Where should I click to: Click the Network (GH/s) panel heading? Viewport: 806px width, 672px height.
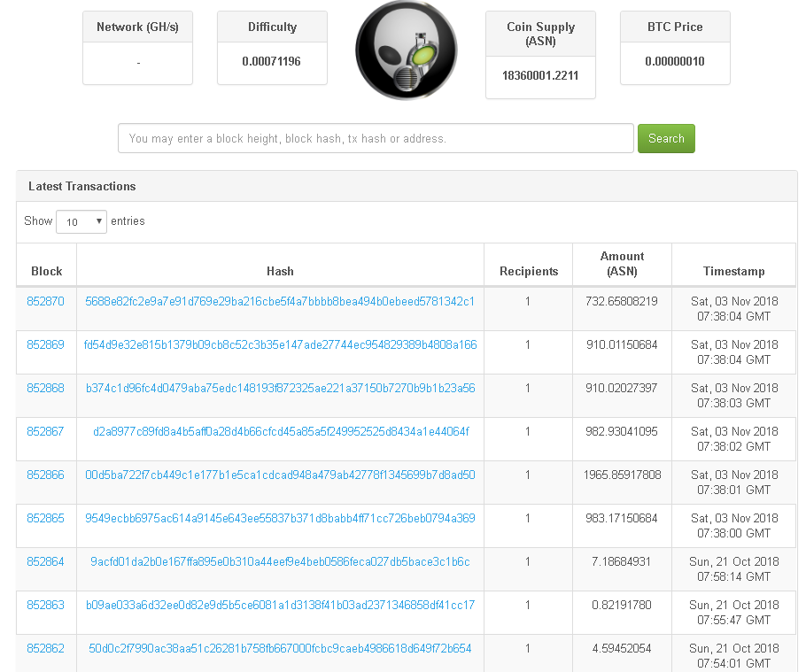[x=138, y=27]
